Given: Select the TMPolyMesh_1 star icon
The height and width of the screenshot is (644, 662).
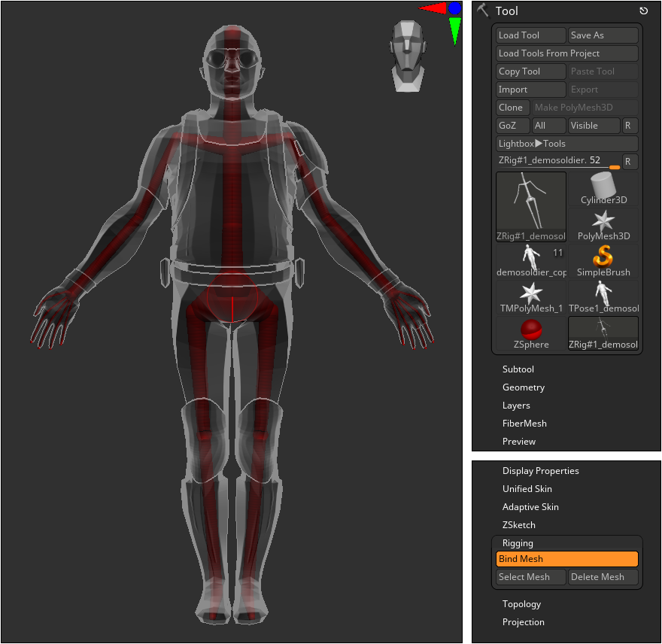Looking at the screenshot, I should 530,297.
